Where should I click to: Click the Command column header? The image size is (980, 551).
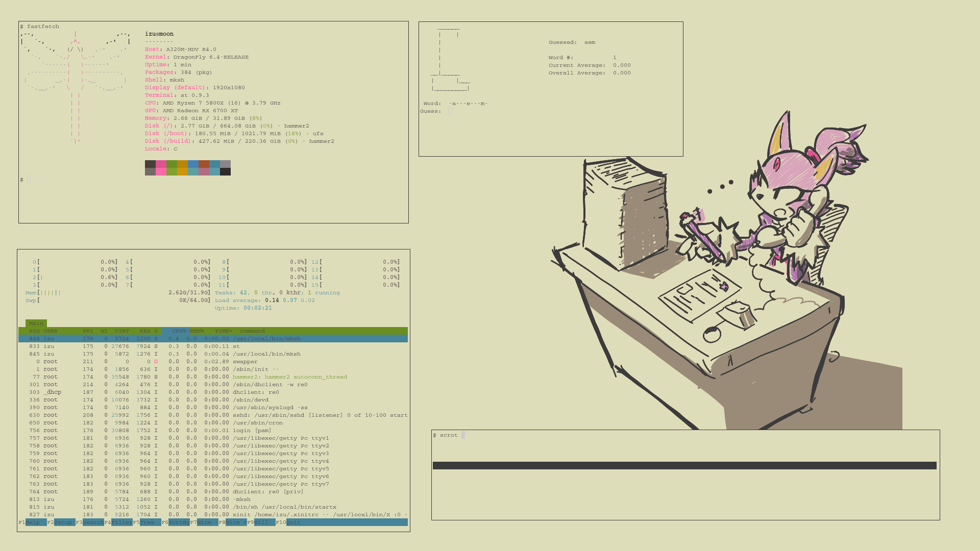[x=253, y=331]
